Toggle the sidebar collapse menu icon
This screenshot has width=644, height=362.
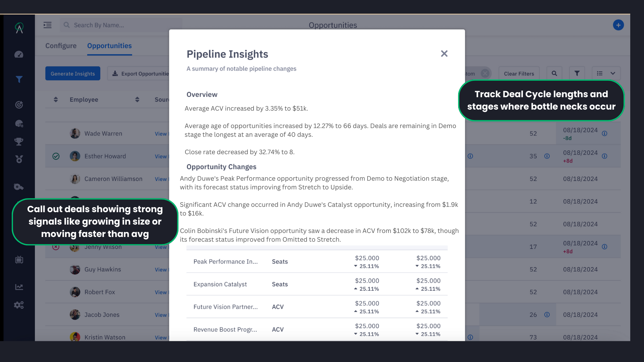coord(48,25)
